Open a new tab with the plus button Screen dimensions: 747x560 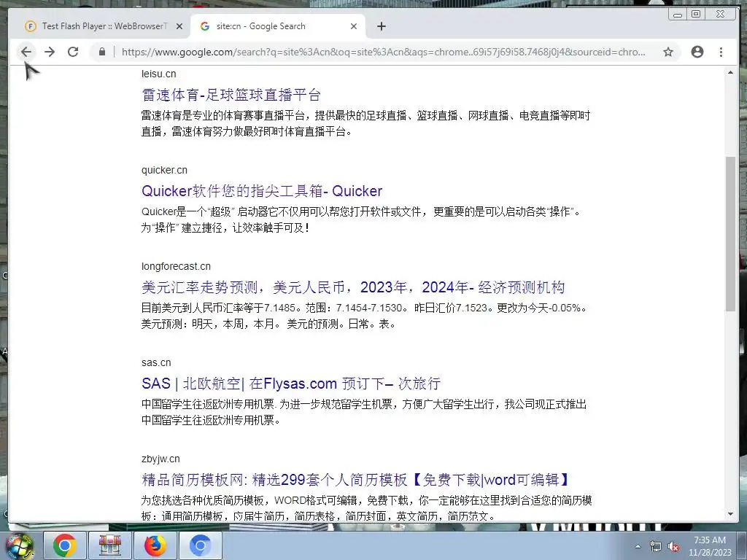tap(381, 26)
